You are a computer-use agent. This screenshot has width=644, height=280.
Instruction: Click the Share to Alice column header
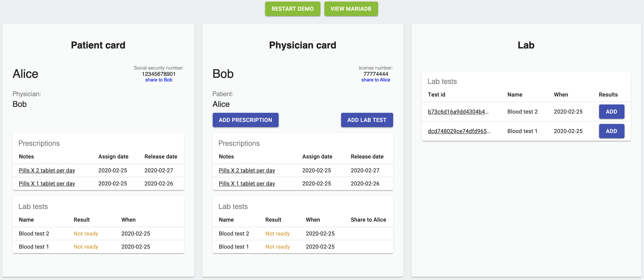[x=368, y=220]
